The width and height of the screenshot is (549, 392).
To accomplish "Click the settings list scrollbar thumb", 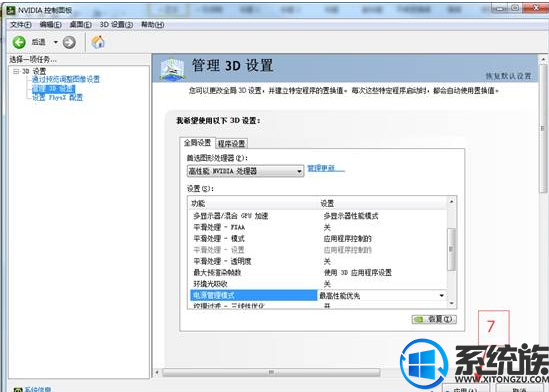I will pos(452,249).
